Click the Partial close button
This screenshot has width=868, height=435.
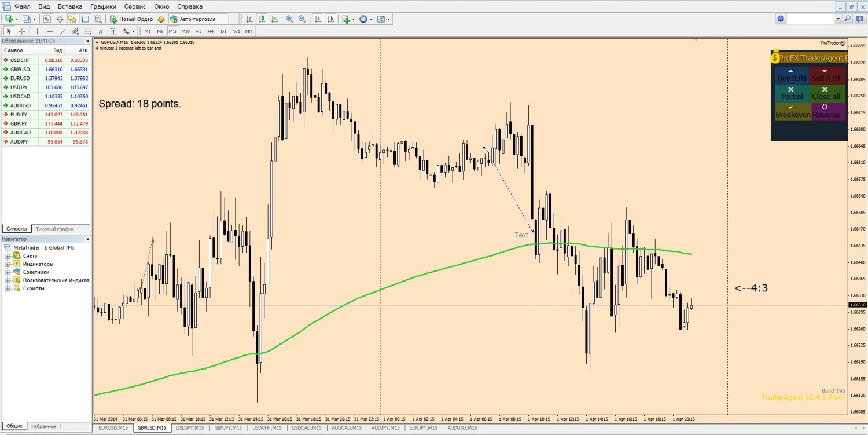coord(792,94)
